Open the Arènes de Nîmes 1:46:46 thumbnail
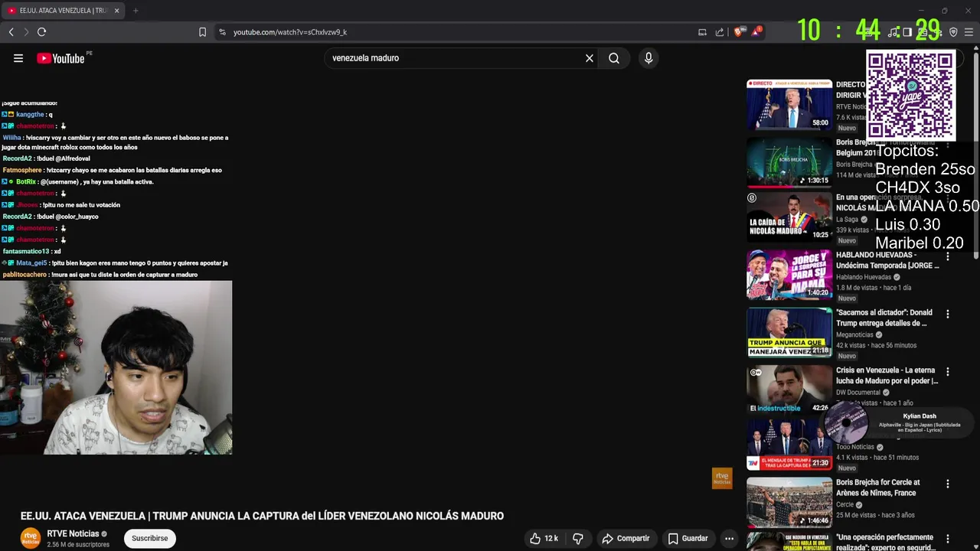Screen dimensions: 980x551 click(x=789, y=502)
